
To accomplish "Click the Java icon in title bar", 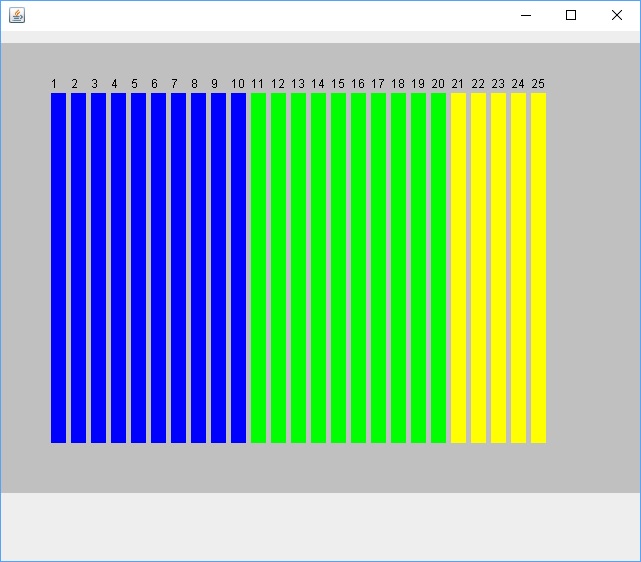I will (17, 15).
